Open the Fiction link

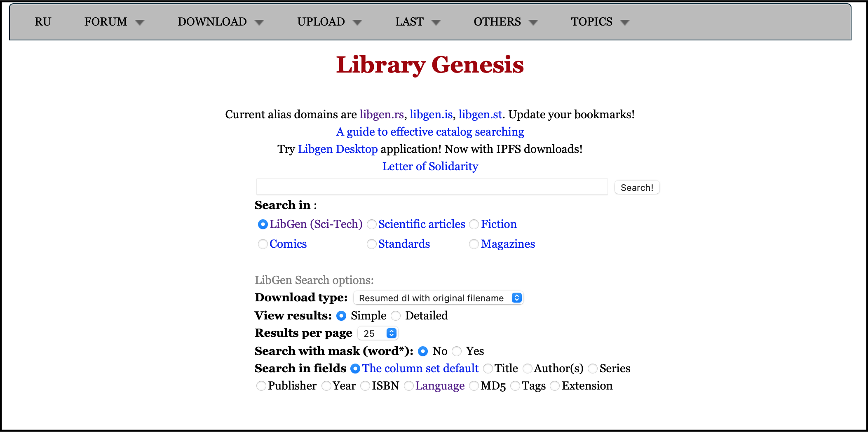pyautogui.click(x=499, y=224)
